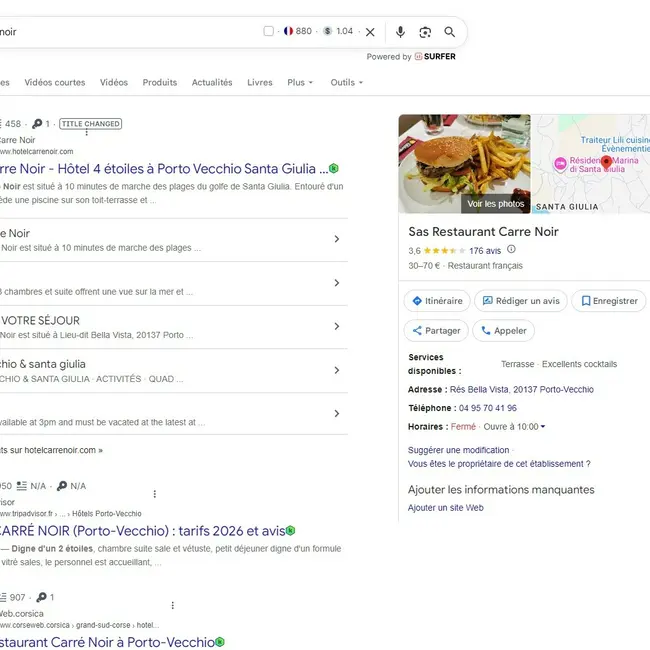650x650 pixels.
Task: Click key icon beside 907 count
Action: (x=41, y=597)
